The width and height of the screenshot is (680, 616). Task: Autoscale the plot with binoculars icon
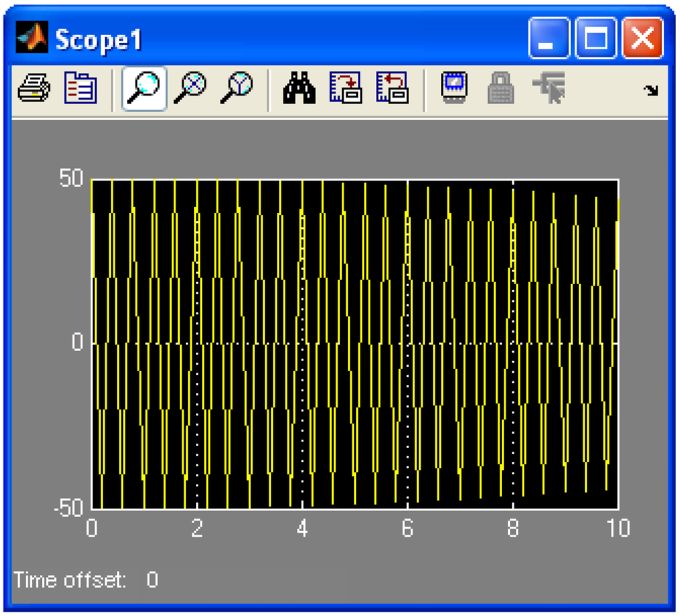[x=298, y=88]
